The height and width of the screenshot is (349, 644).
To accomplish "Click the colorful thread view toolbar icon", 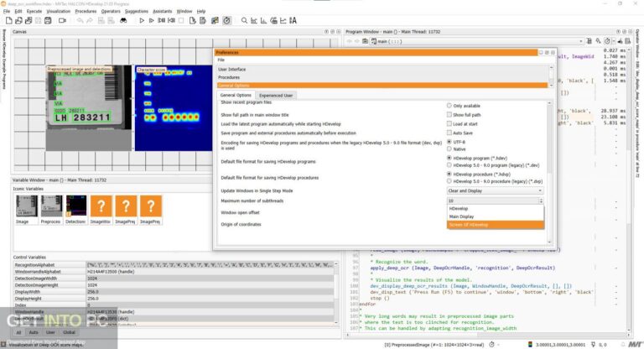I will tap(215, 20).
